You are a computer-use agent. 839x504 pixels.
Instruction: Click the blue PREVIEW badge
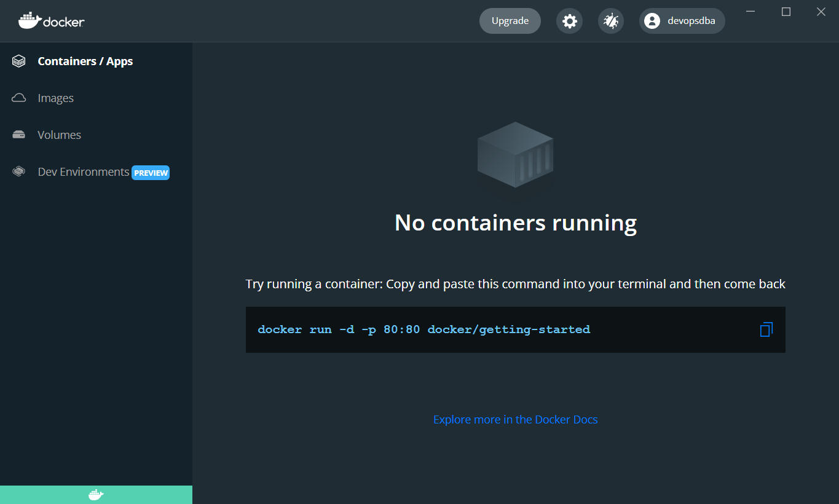151,173
